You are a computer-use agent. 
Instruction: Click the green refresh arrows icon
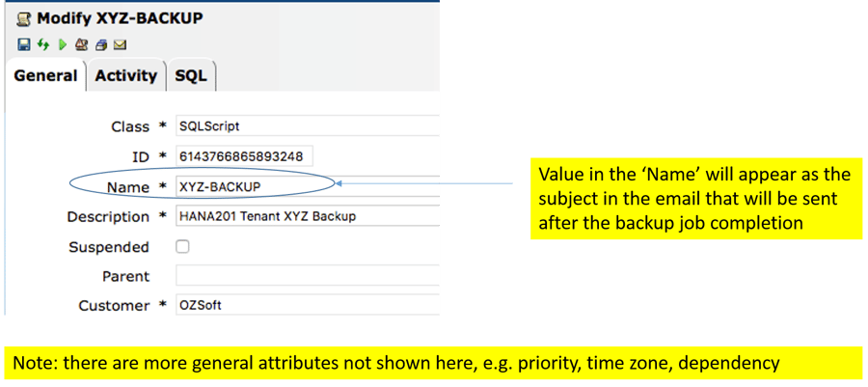(43, 44)
